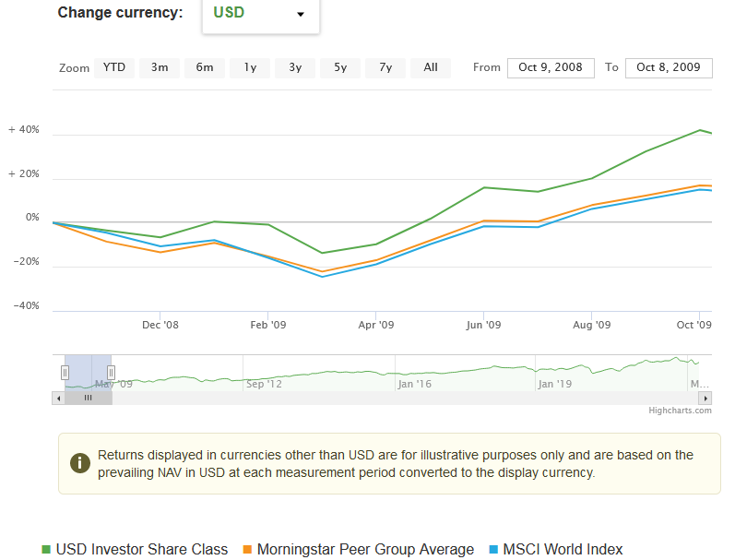Toggle MSCI World Index legend series
735x560 pixels.
pyautogui.click(x=556, y=549)
